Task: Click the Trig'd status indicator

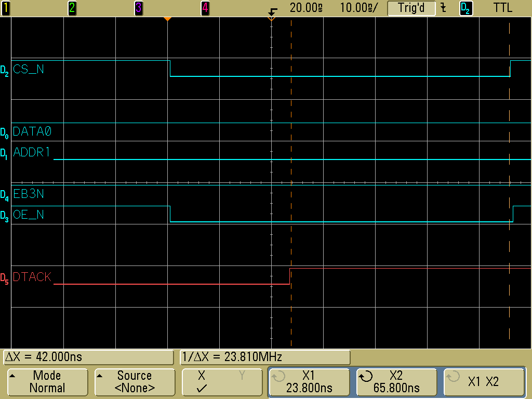Action: point(411,8)
